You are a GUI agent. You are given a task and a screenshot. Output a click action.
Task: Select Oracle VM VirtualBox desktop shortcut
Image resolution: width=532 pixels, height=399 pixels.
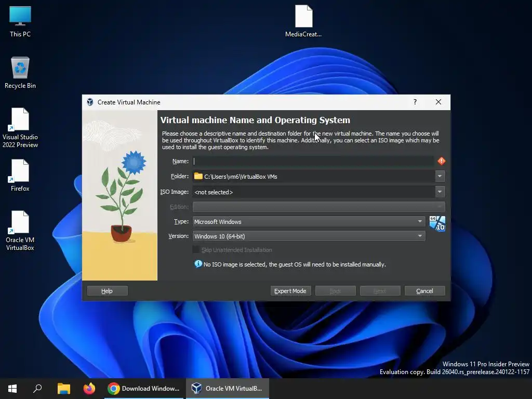tap(20, 231)
